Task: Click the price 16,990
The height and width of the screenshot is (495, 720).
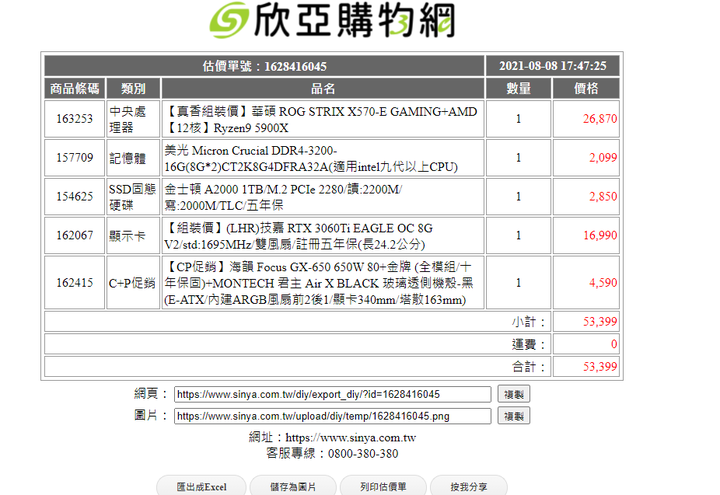Action: click(600, 236)
